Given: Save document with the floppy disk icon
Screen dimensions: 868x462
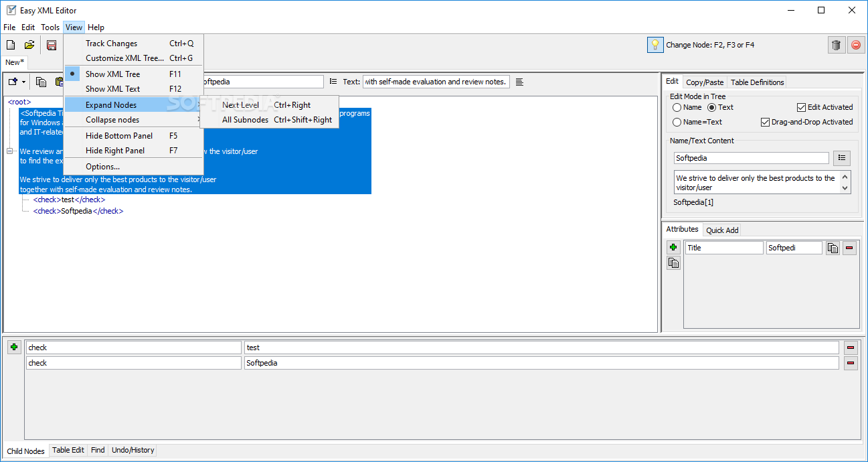Looking at the screenshot, I should (52, 45).
